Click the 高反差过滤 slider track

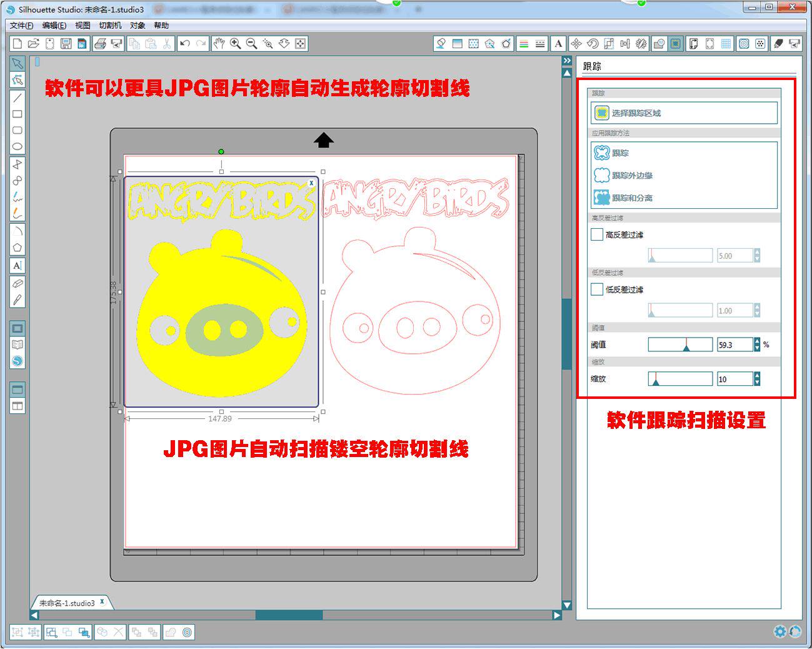(x=680, y=255)
